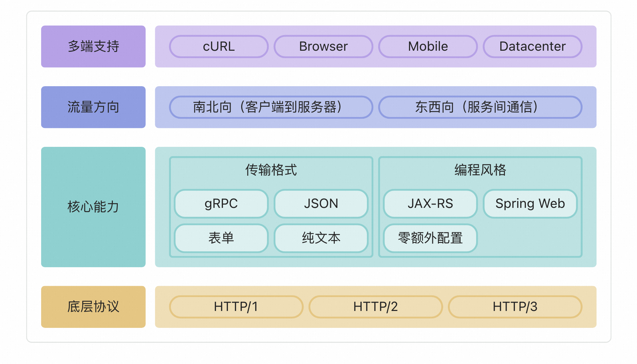Select the Browser pill
This screenshot has height=364, width=637.
tap(323, 46)
